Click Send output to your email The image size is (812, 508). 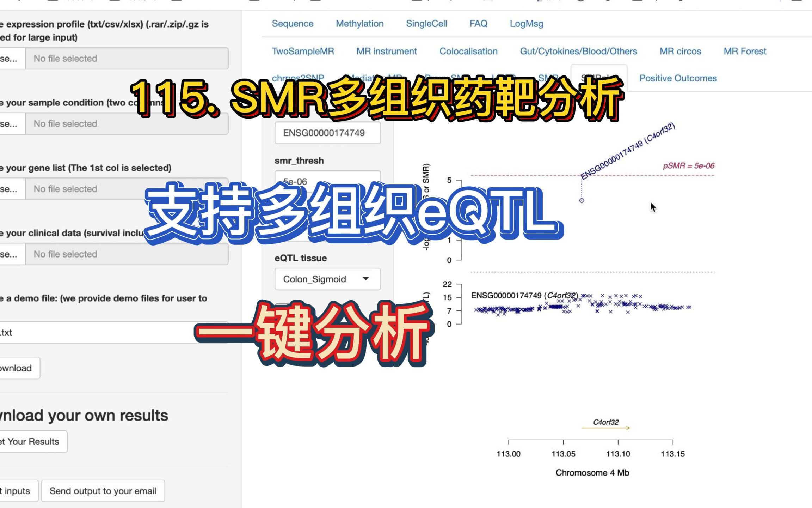(x=103, y=491)
